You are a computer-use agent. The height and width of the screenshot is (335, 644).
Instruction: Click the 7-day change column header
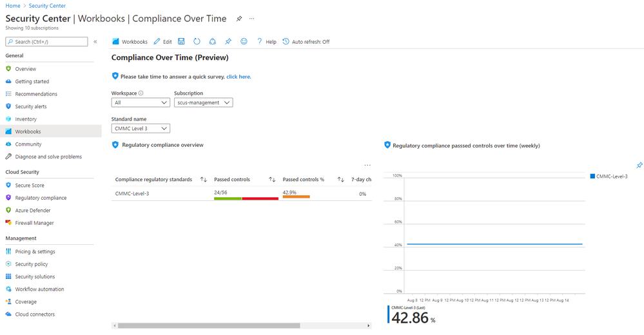362,179
